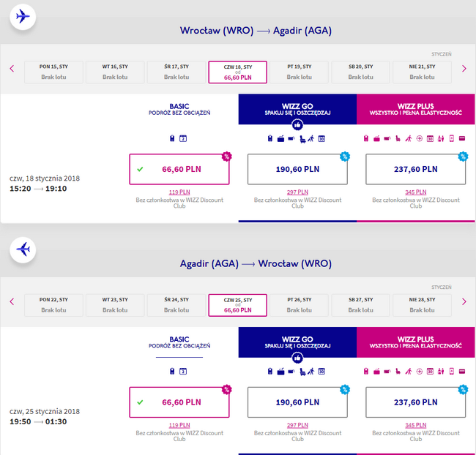The image size is (476, 455).
Task: Click the small cabin bag icon under outbound BASIC
Action: pyautogui.click(x=172, y=139)
